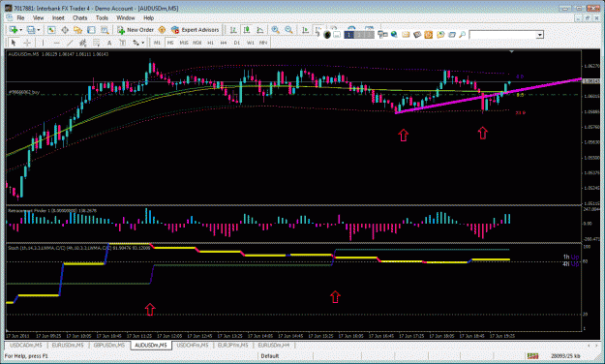The image size is (605, 364).
Task: Switch chart to bar chart style
Action: point(233,30)
